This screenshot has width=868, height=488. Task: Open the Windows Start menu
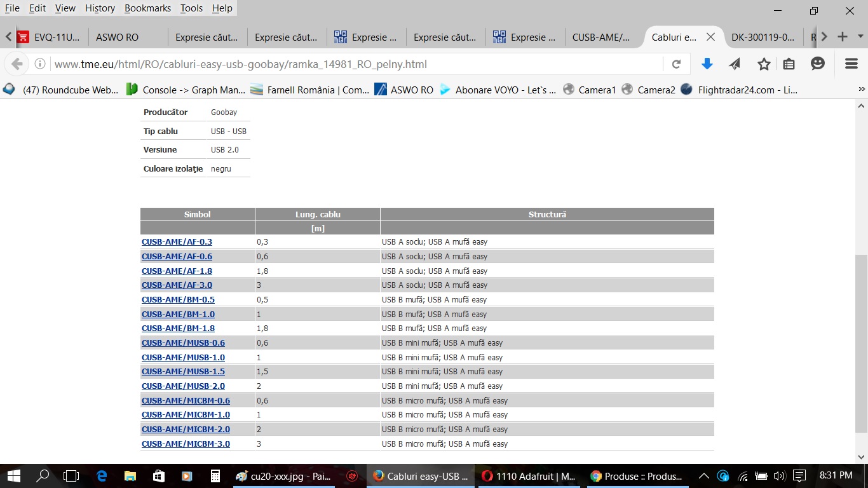pos(13,475)
